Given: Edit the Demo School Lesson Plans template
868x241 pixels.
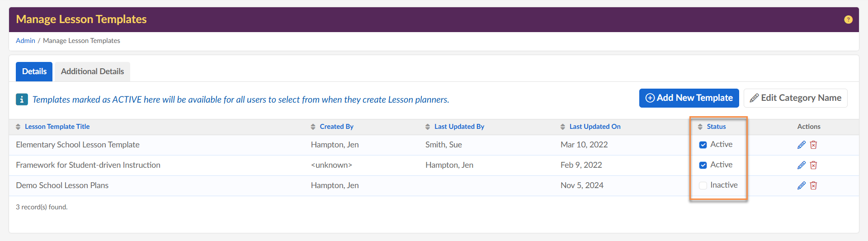Looking at the screenshot, I should 802,185.
